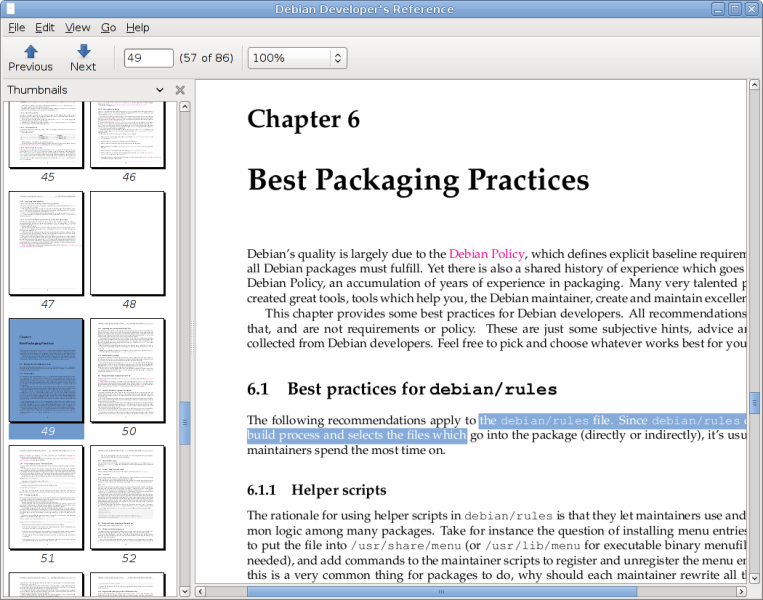Jump to page 50 thumbnail
Screen dimensions: 763x600
pos(128,370)
